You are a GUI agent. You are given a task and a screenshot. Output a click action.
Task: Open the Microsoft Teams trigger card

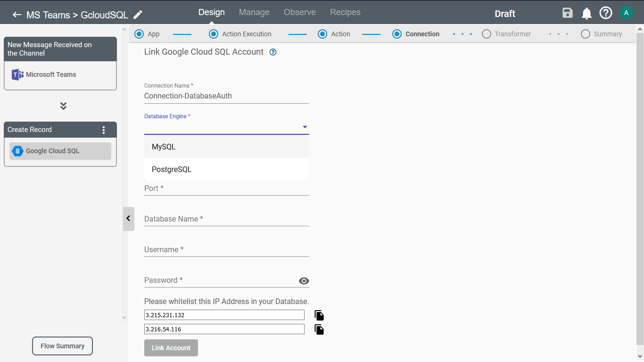[60, 74]
